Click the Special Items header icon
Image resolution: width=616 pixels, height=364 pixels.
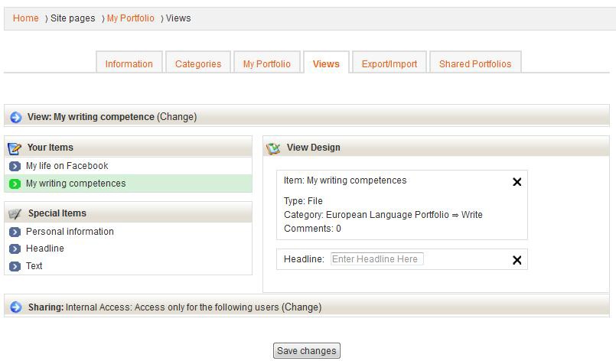pos(15,213)
